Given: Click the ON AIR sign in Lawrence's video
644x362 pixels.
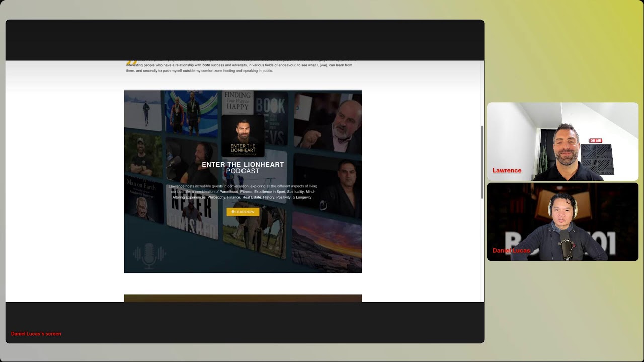Looking at the screenshot, I should click(595, 141).
